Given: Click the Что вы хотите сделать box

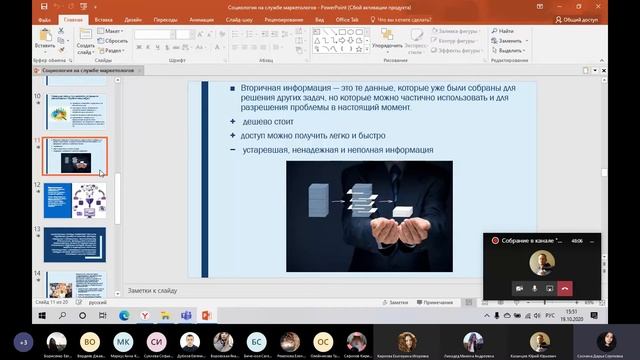Looking at the screenshot, I should tap(401, 20).
